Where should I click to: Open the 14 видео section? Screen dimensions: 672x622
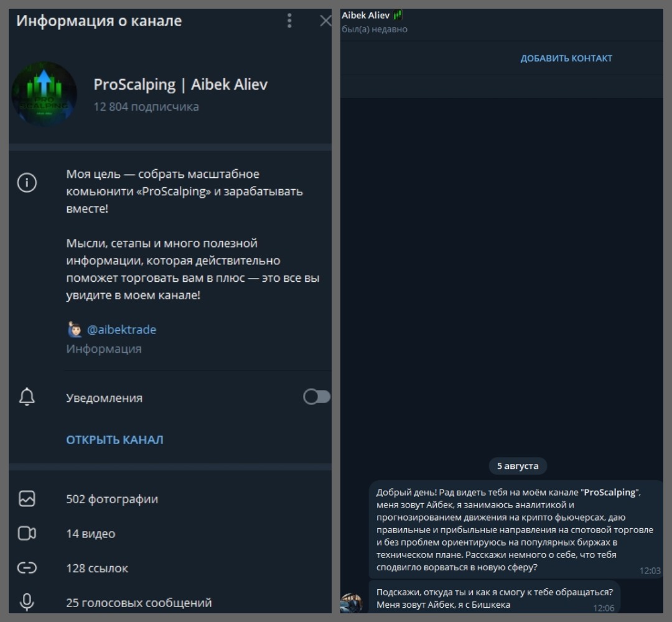tap(91, 534)
